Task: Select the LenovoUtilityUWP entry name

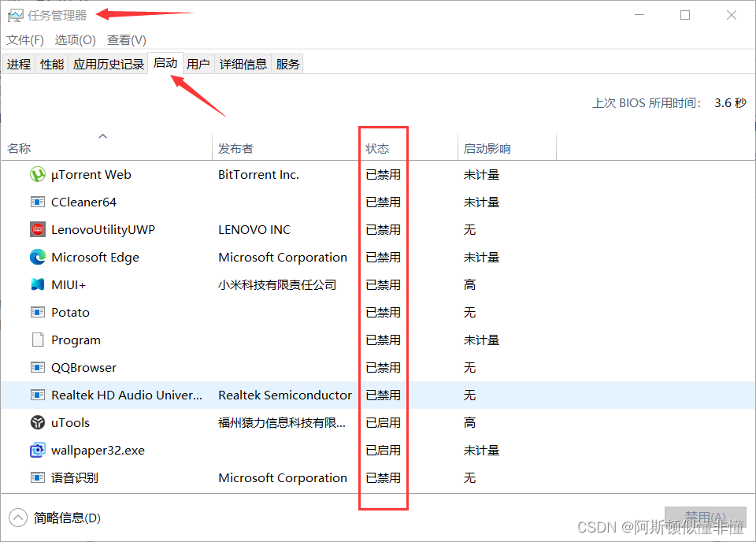Action: click(x=103, y=229)
